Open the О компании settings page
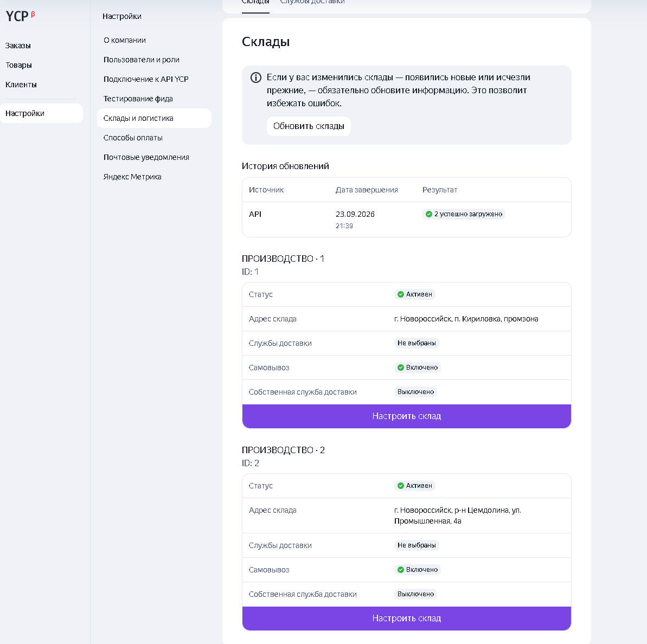The image size is (647, 644). [x=125, y=41]
